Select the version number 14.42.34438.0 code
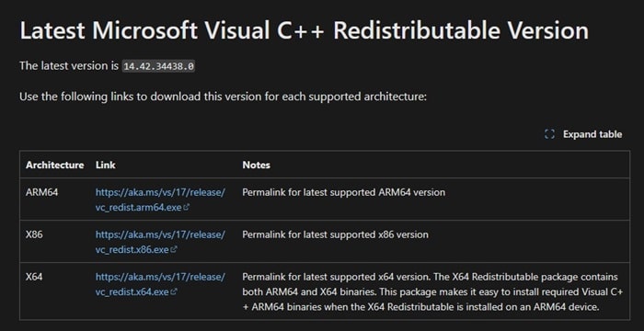Image resolution: width=644 pixels, height=331 pixels. point(158,66)
